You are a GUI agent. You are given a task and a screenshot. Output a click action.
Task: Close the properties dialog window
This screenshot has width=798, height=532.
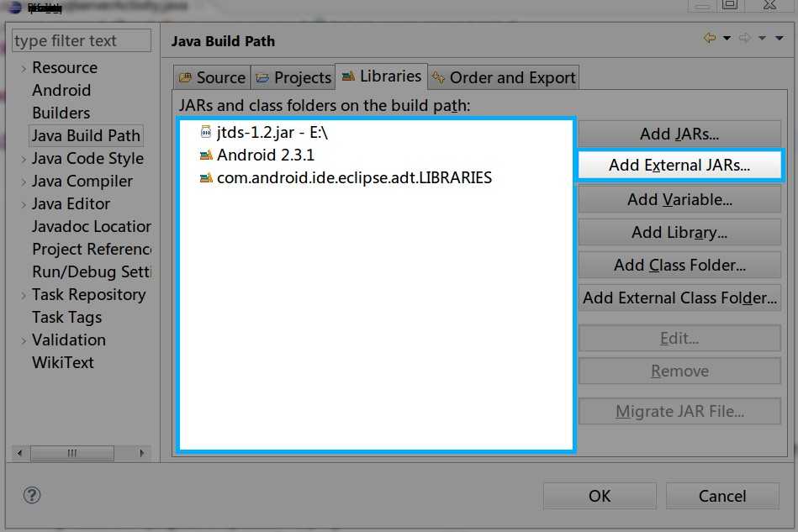pos(770,5)
